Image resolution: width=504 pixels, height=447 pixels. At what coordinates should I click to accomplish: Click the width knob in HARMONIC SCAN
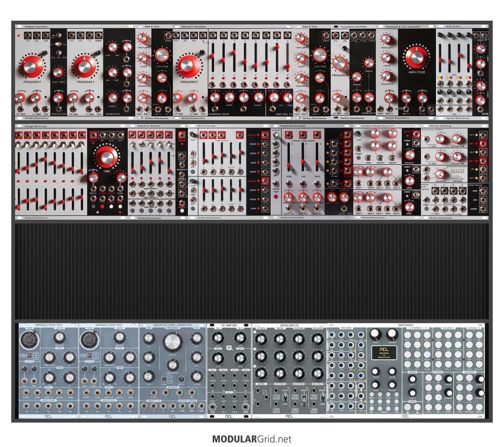tap(229, 98)
